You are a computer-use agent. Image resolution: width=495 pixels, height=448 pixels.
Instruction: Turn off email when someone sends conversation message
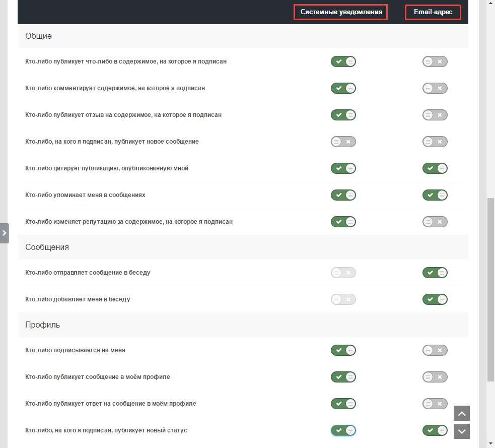[x=435, y=273]
